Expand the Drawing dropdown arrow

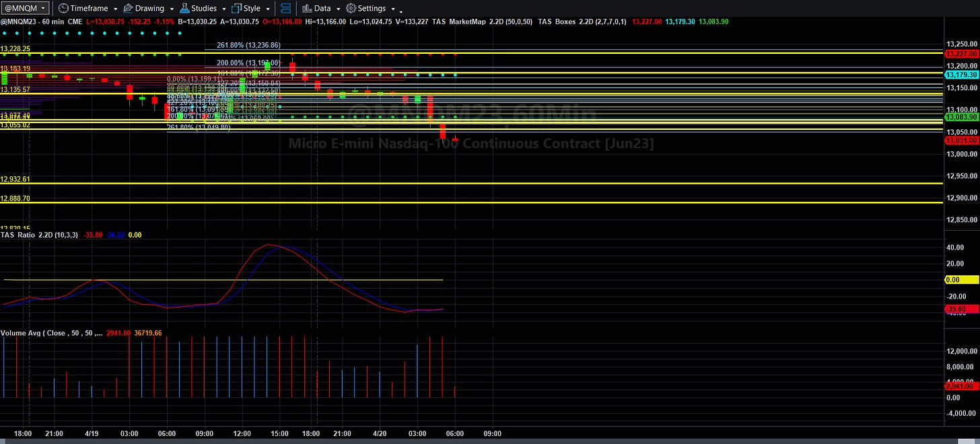click(x=171, y=9)
